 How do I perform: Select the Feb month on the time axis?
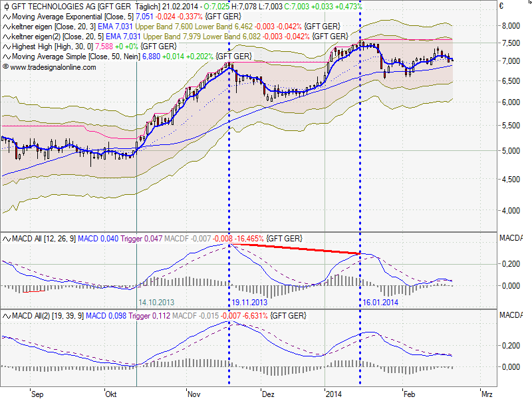(x=410, y=393)
